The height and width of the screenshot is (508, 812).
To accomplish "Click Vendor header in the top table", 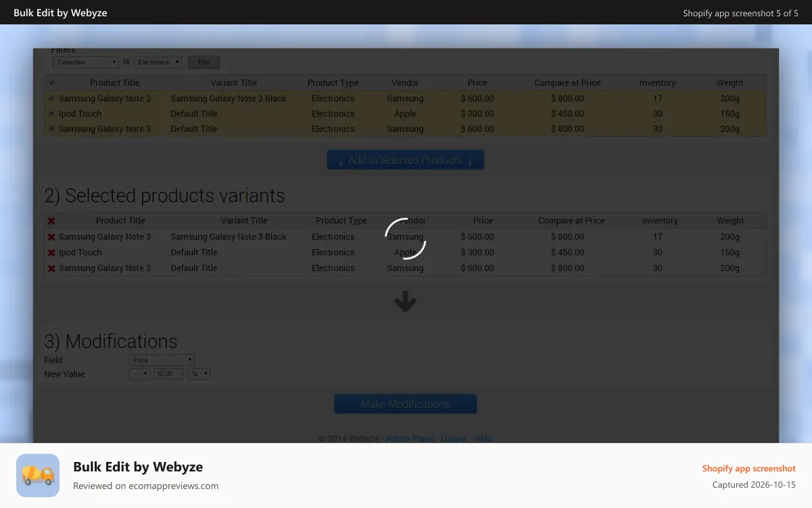I will pos(405,83).
